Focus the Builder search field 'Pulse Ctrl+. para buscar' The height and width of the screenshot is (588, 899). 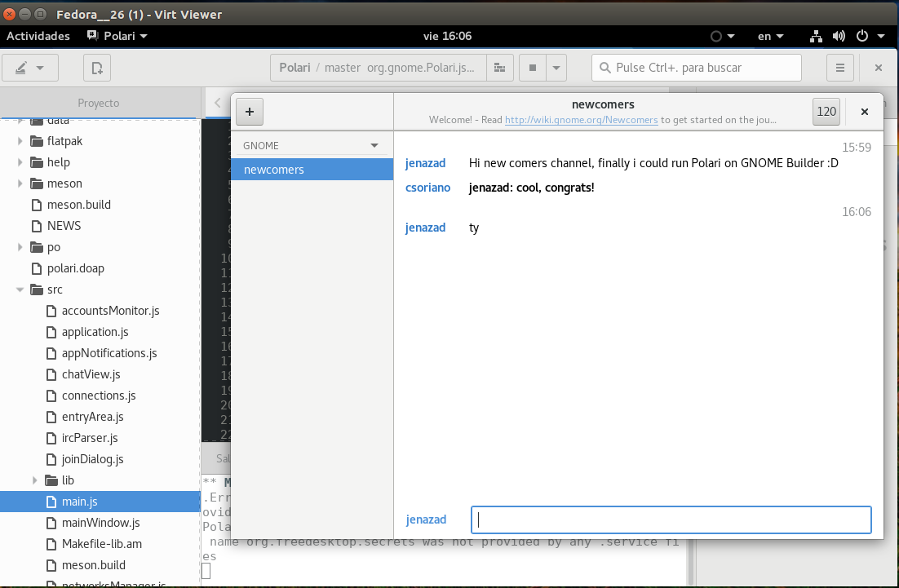click(697, 69)
